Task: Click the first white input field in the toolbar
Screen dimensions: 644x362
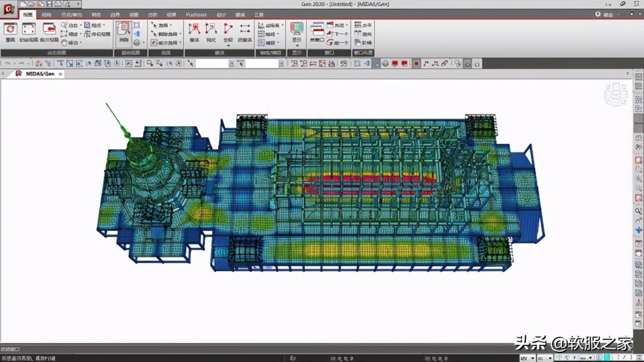Action: (x=212, y=64)
